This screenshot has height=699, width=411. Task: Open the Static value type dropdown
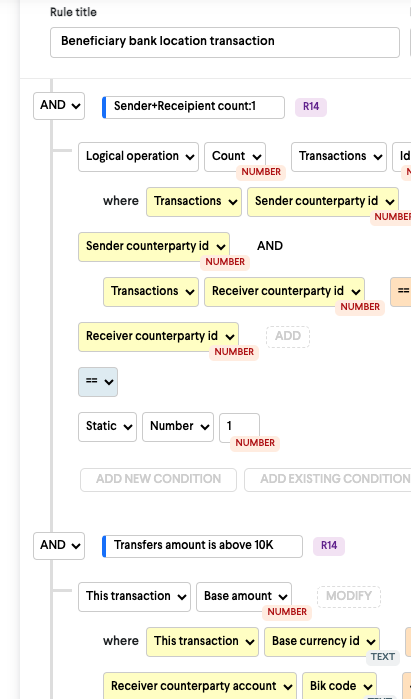[x=107, y=427]
